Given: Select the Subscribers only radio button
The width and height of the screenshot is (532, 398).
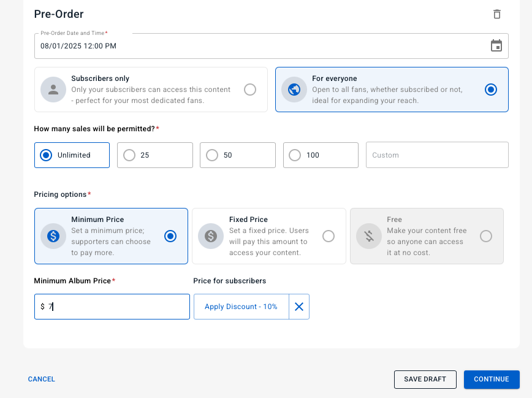Looking at the screenshot, I should [250, 90].
